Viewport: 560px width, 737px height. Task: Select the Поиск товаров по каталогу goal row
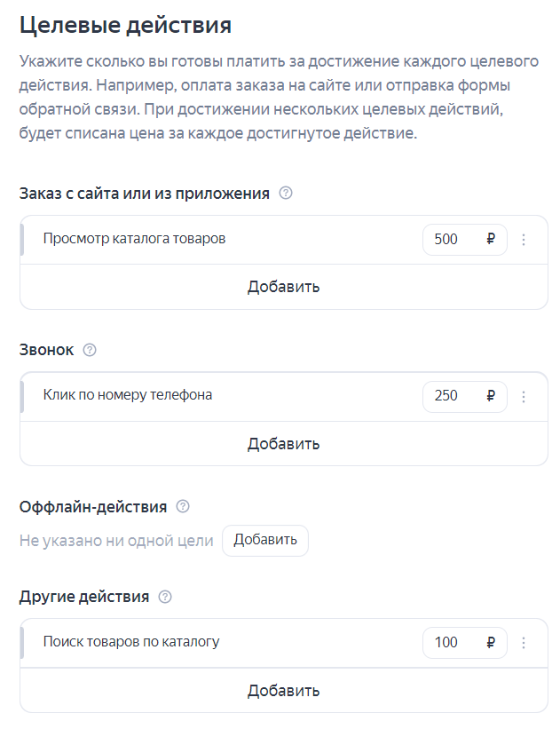(131, 641)
